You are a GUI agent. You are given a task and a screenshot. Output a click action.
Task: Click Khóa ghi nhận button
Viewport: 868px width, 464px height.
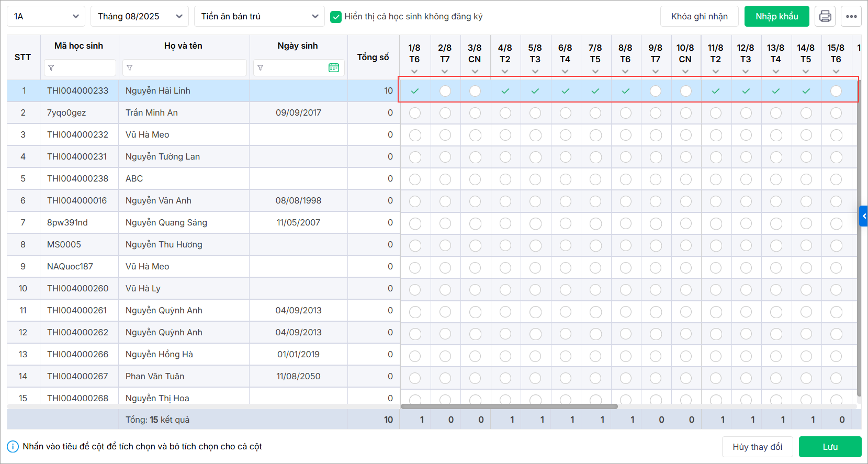pyautogui.click(x=700, y=16)
